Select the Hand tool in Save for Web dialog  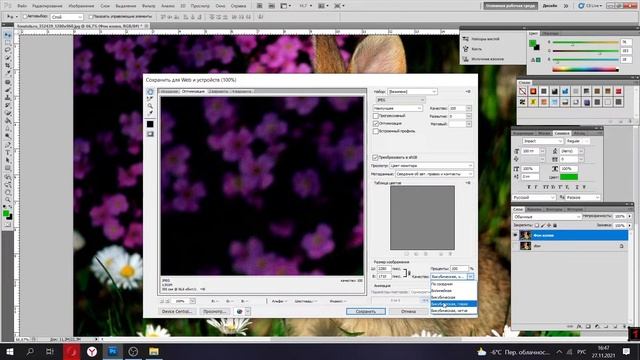[x=150, y=92]
